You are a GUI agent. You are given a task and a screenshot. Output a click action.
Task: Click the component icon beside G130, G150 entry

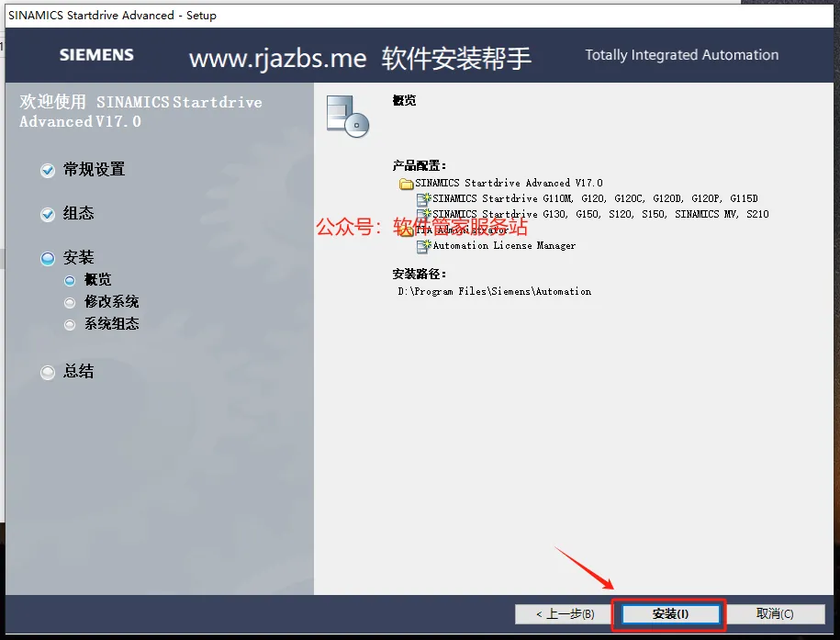(424, 215)
